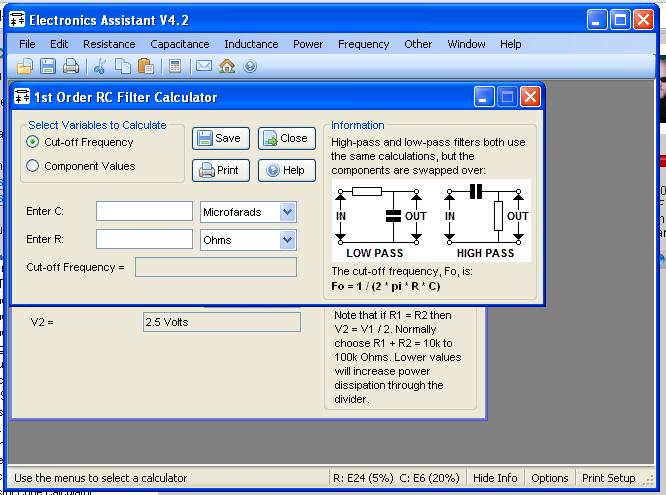
Task: Open file using the toolbar folder icon
Action: (25, 66)
